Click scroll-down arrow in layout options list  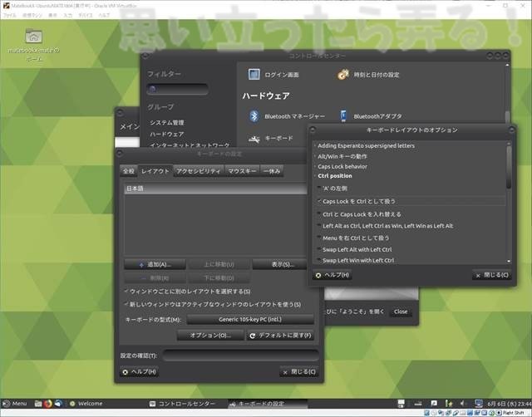coord(509,261)
